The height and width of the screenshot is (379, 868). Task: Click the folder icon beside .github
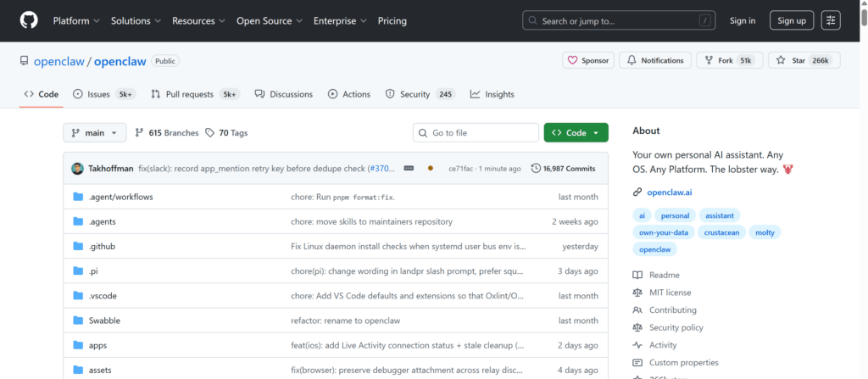(x=78, y=246)
